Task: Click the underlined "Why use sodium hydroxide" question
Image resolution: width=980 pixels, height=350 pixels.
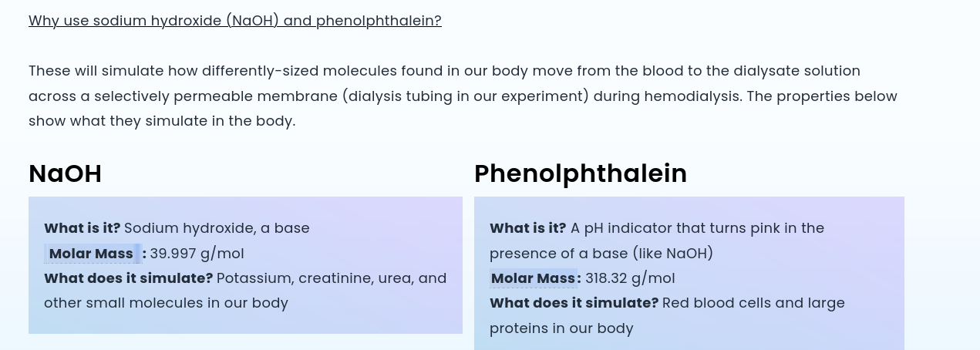Action: (x=234, y=21)
